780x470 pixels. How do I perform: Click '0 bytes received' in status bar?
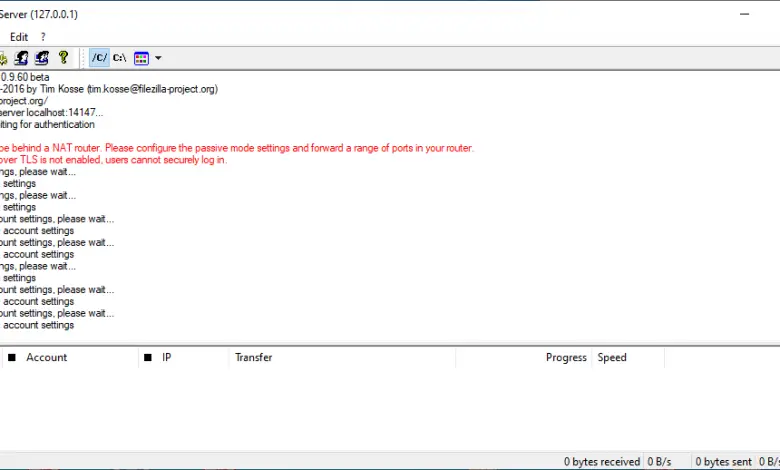click(602, 462)
